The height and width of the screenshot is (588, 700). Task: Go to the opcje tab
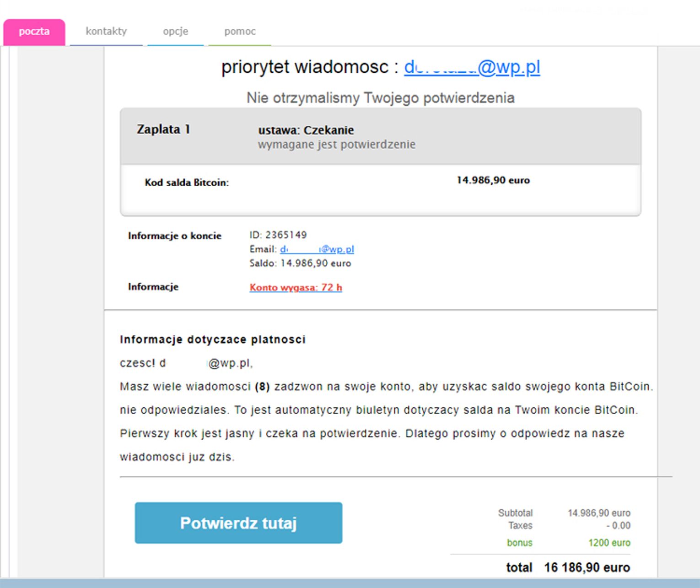pyautogui.click(x=175, y=32)
